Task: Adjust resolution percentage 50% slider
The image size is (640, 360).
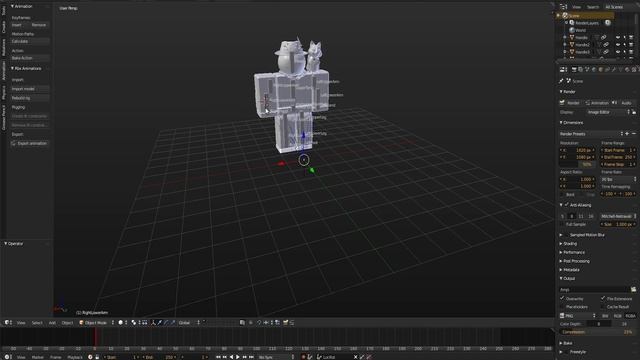Action: pyautogui.click(x=577, y=164)
